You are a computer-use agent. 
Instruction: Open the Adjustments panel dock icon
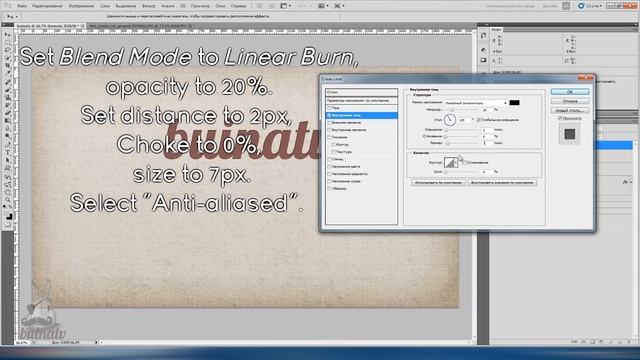[483, 50]
